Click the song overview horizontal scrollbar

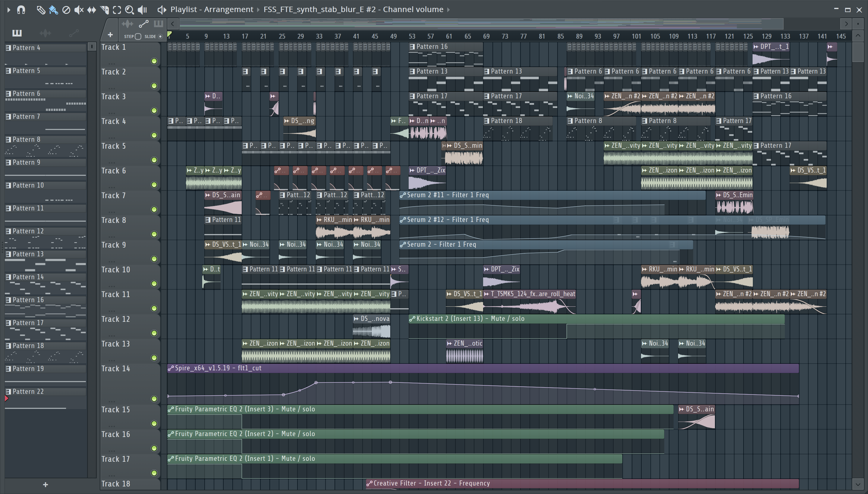tap(482, 24)
